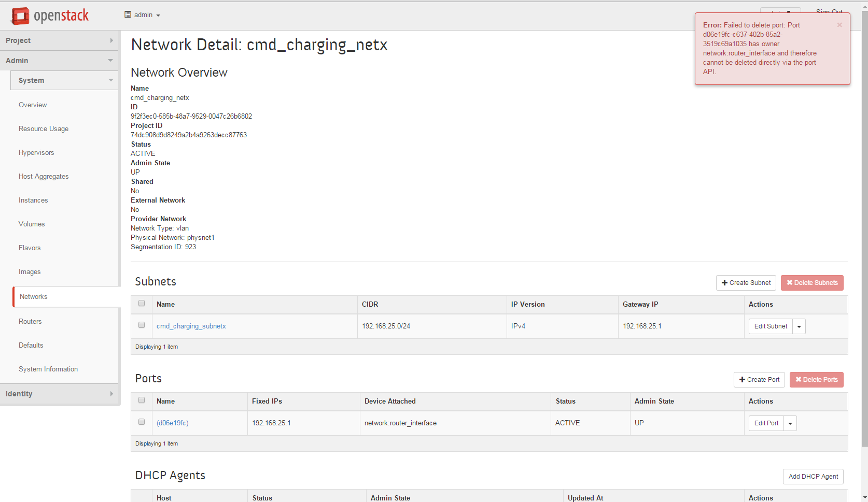Check the cmd_charging_subnetx row checkbox
Screen dimensions: 868x502
(142, 325)
